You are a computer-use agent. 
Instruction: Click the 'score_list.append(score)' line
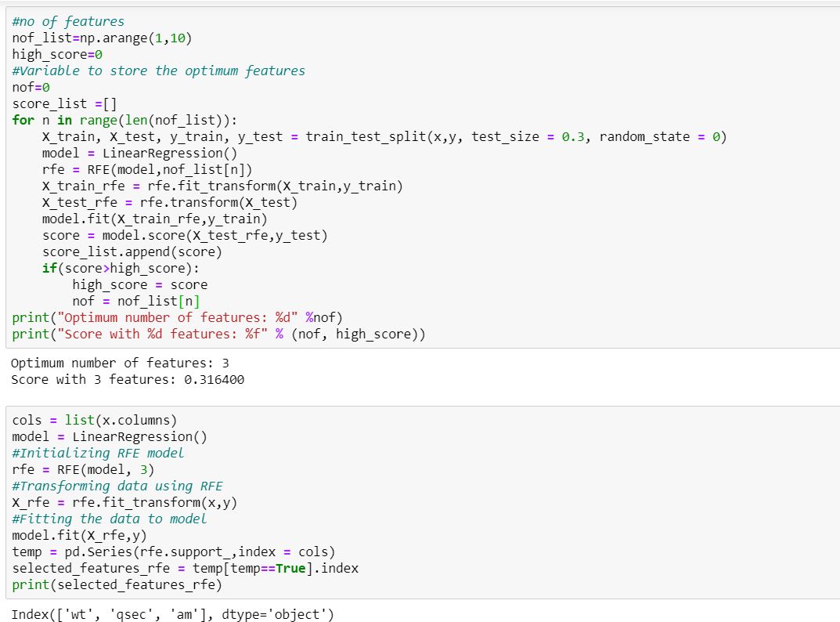[x=132, y=252]
